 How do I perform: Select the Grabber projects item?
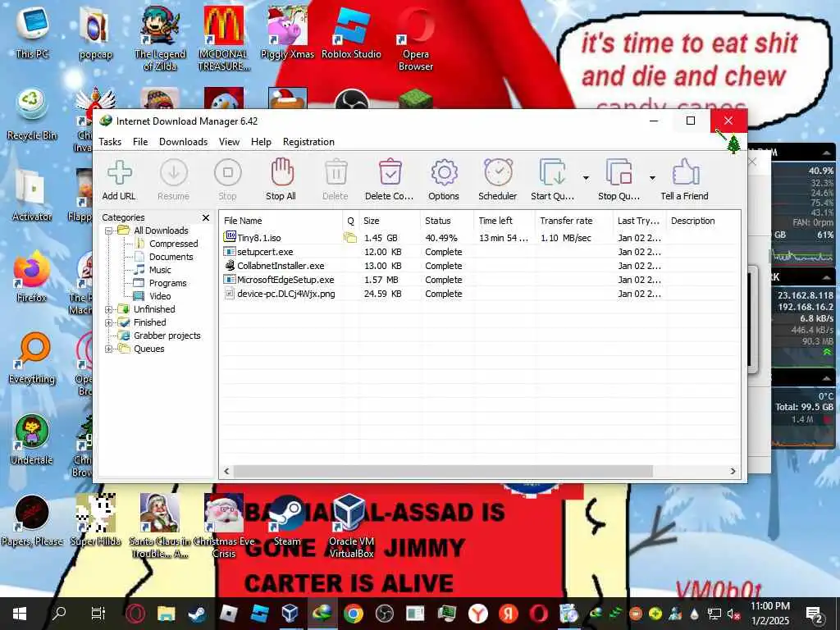click(x=167, y=336)
